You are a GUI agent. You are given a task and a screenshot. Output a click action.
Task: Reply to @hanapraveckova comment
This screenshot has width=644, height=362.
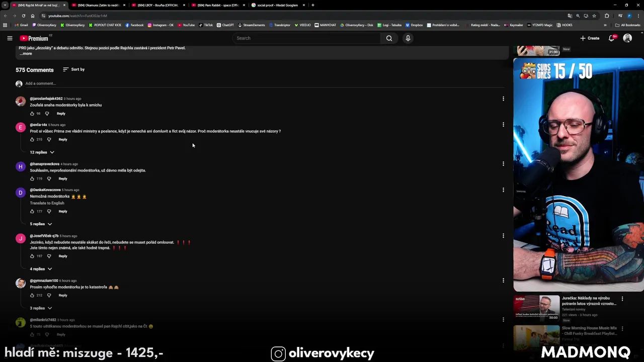pyautogui.click(x=63, y=178)
